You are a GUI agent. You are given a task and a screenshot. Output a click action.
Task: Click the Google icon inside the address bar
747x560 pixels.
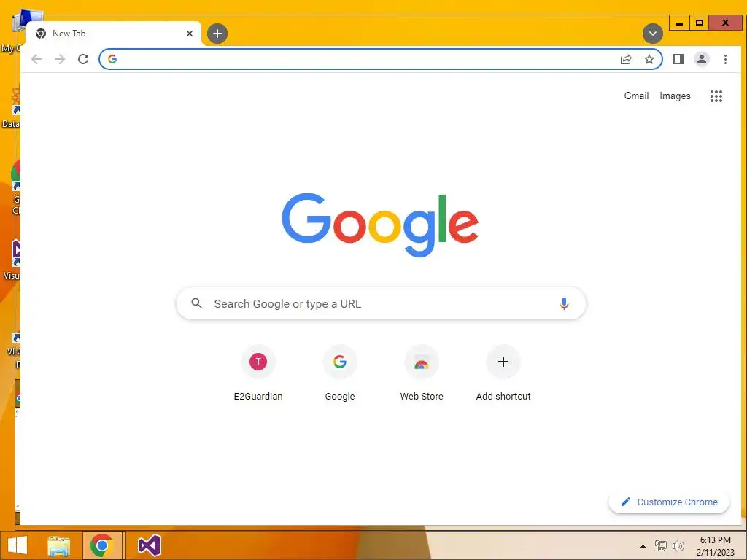(x=112, y=59)
